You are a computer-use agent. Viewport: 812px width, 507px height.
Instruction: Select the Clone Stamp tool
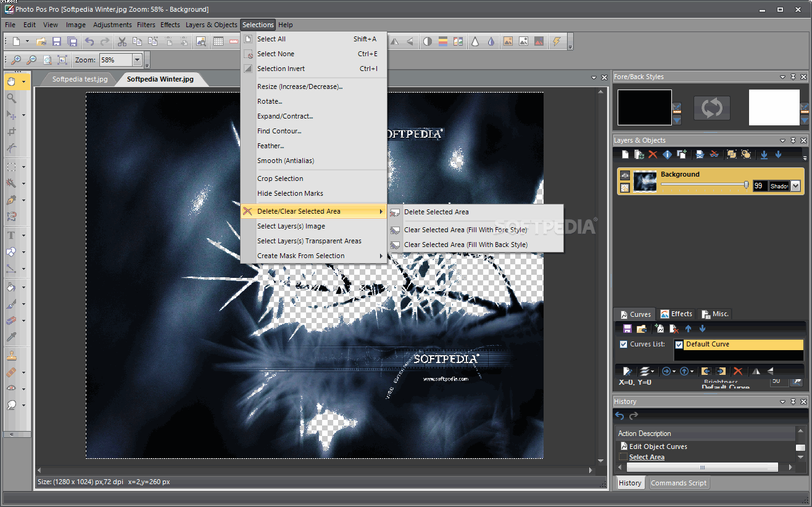(x=11, y=356)
